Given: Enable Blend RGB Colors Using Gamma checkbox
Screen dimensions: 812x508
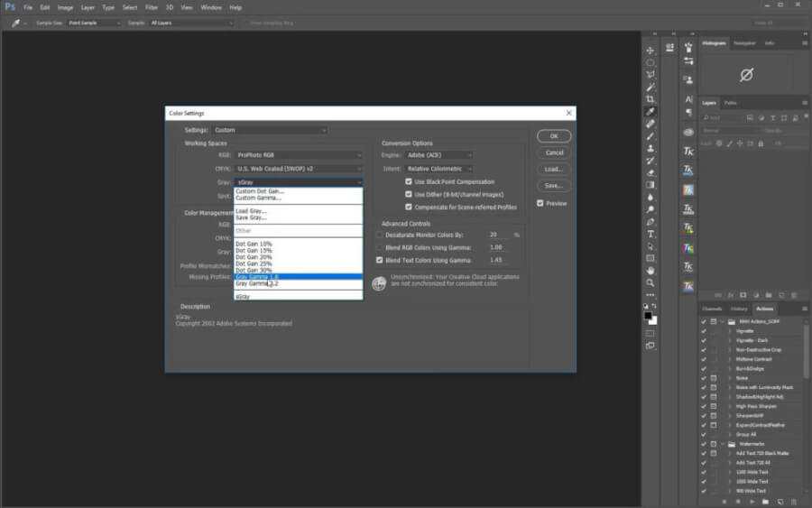Looking at the screenshot, I should (x=380, y=247).
